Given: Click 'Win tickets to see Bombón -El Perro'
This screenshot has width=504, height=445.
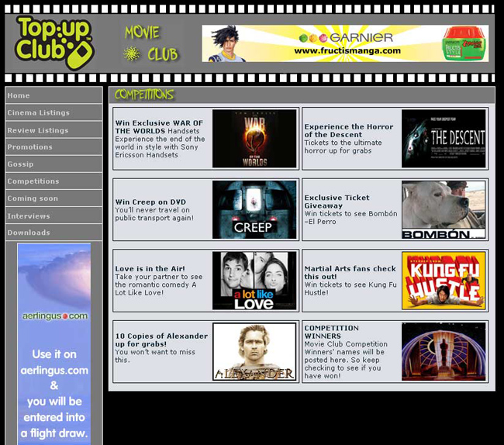Looking at the screenshot, I should (x=350, y=218).
